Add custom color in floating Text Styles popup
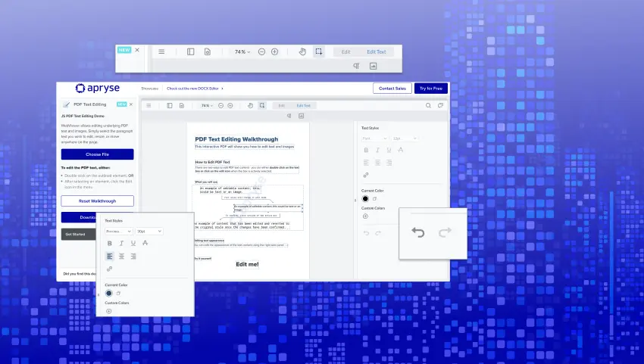Screen dimensions: 644x364 coord(109,311)
